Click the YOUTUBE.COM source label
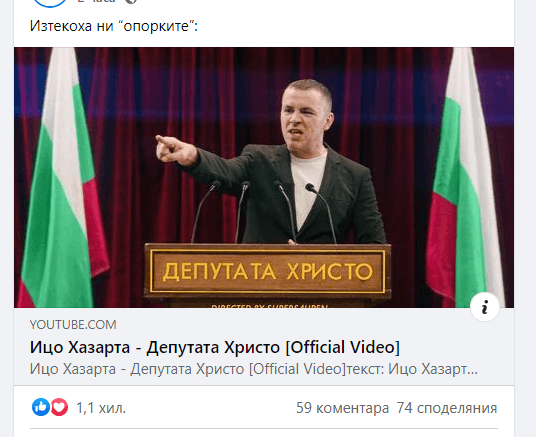Screen dimensions: 536x437 pos(73,325)
